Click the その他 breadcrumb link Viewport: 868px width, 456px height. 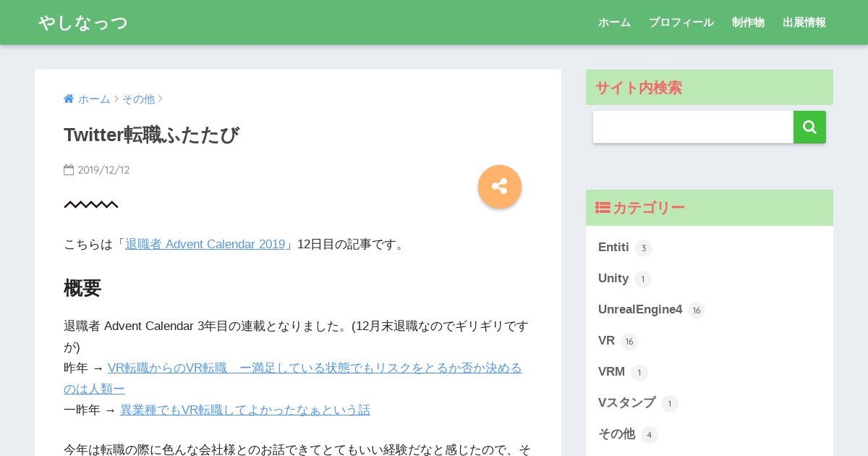click(138, 99)
